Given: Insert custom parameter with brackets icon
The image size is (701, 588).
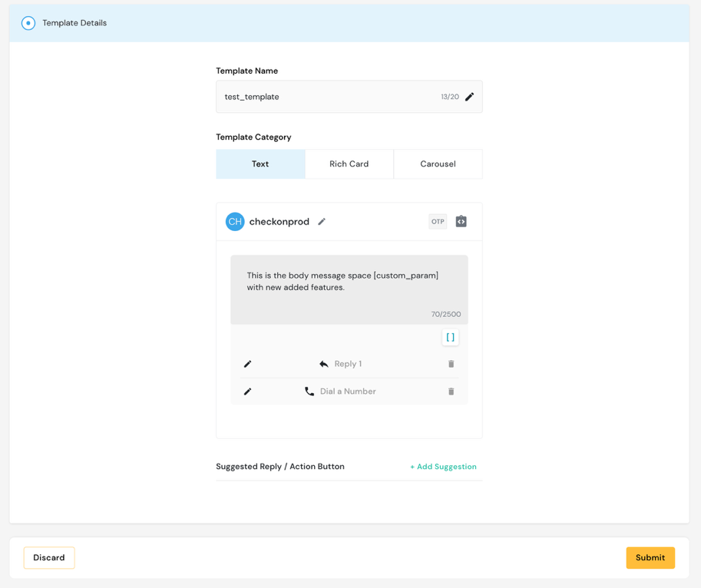Looking at the screenshot, I should (450, 337).
